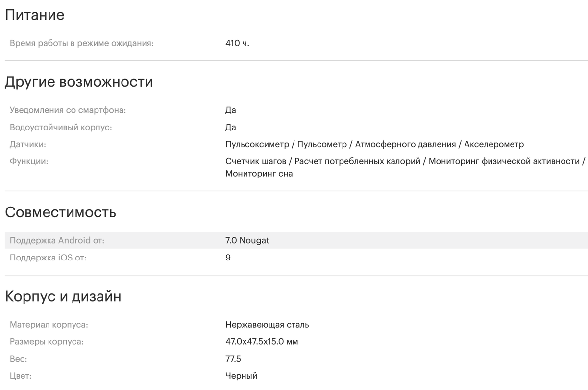Click the Счетчик шагов functions value
The width and height of the screenshot is (588, 390).
pos(405,167)
